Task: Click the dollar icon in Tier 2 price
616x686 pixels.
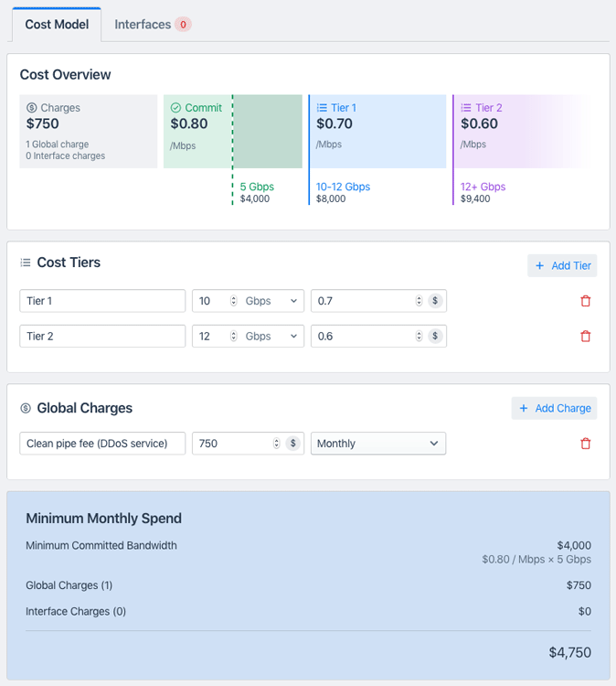Action: (435, 337)
